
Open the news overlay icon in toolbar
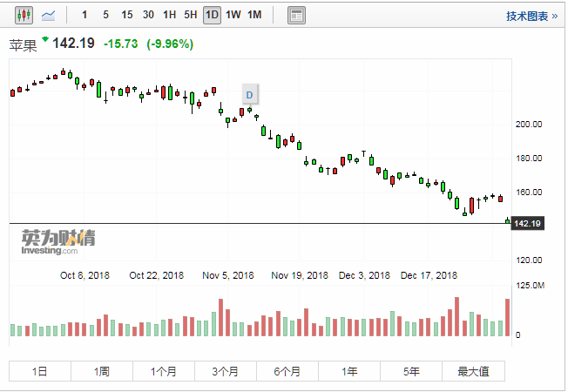(x=297, y=15)
